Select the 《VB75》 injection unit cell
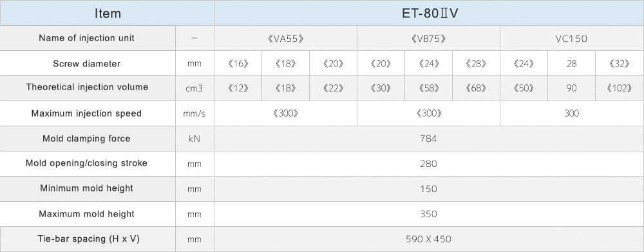644x252 pixels. point(428,38)
